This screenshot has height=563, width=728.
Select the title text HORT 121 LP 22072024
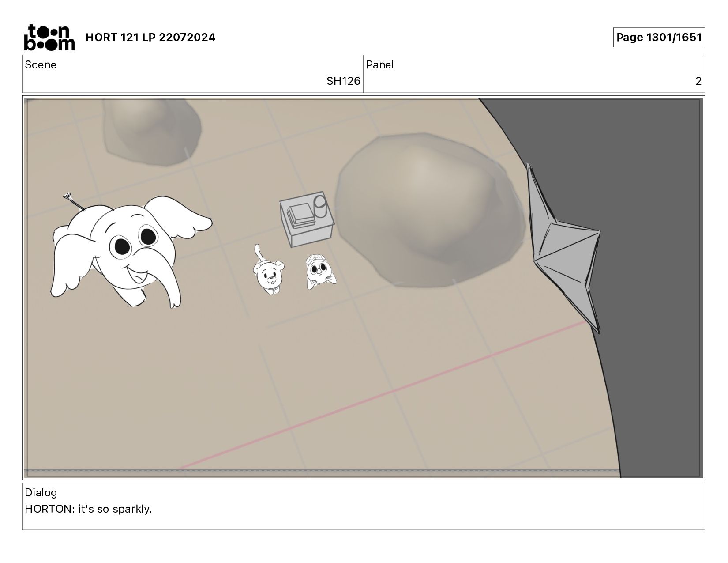[150, 38]
